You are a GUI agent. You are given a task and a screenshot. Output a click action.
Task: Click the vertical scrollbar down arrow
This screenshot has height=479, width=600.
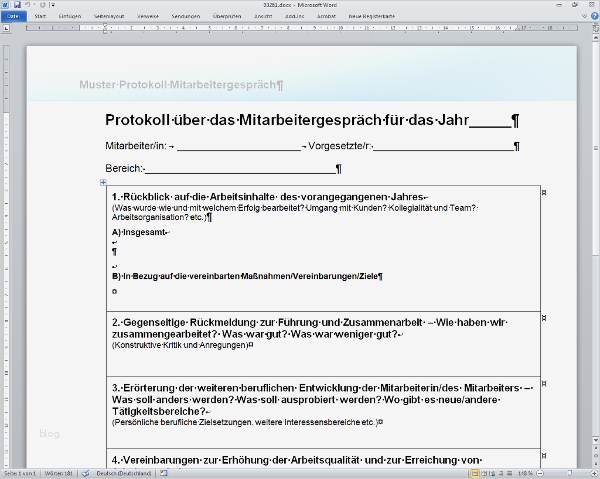[596, 441]
